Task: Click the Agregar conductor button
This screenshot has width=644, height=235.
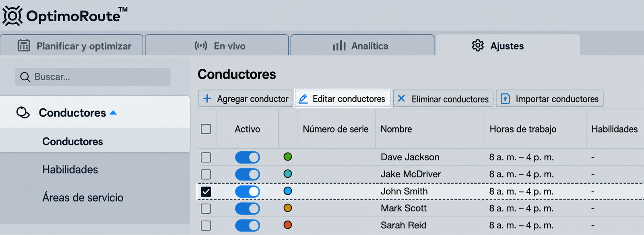Action: [x=245, y=99]
